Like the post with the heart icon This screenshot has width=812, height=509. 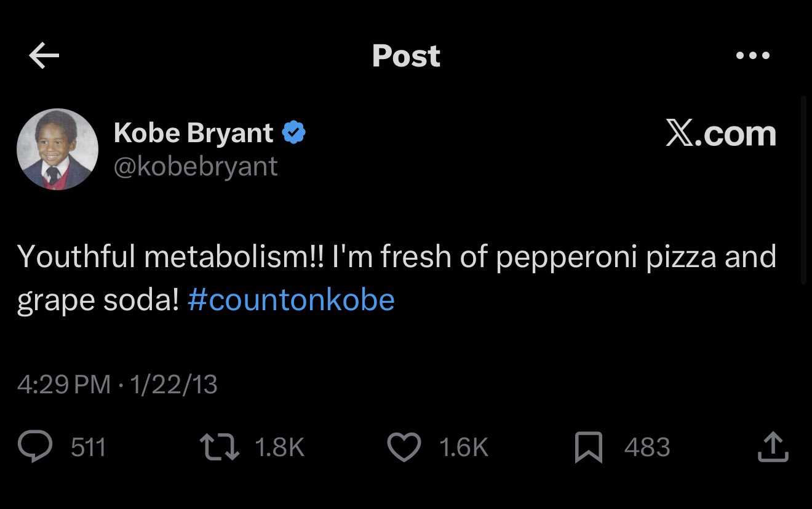click(404, 447)
